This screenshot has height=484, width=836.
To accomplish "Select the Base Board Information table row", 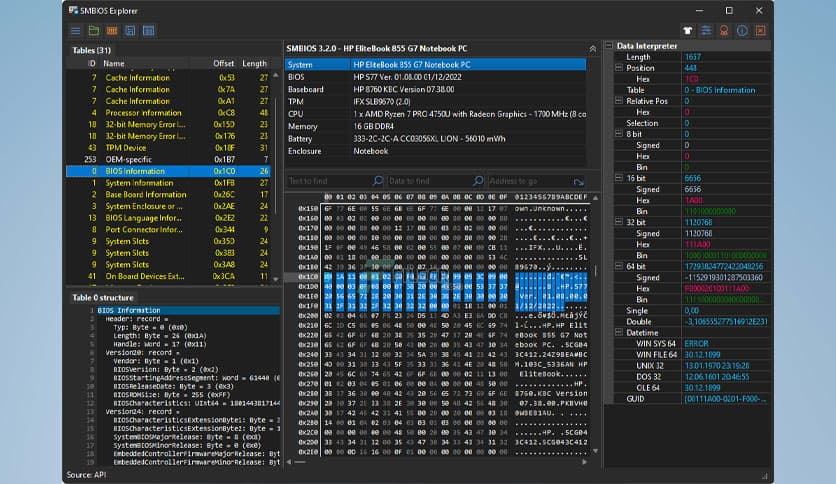I will tap(168, 195).
